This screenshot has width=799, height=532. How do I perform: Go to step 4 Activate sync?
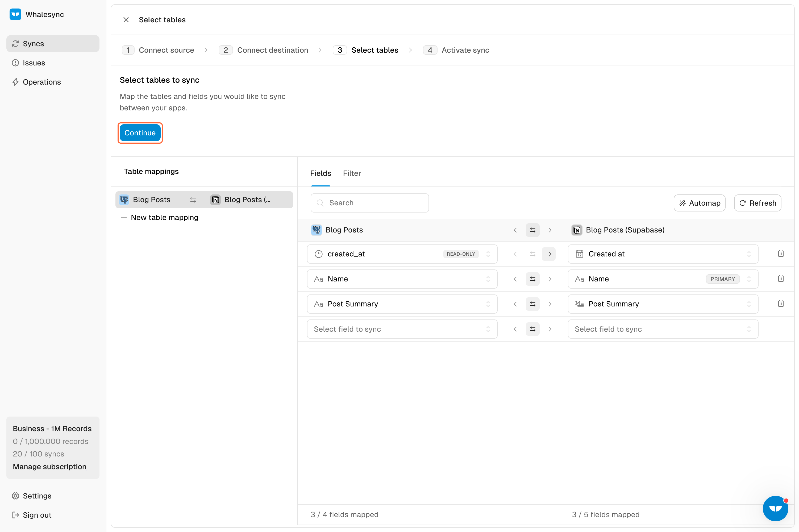[456, 50]
